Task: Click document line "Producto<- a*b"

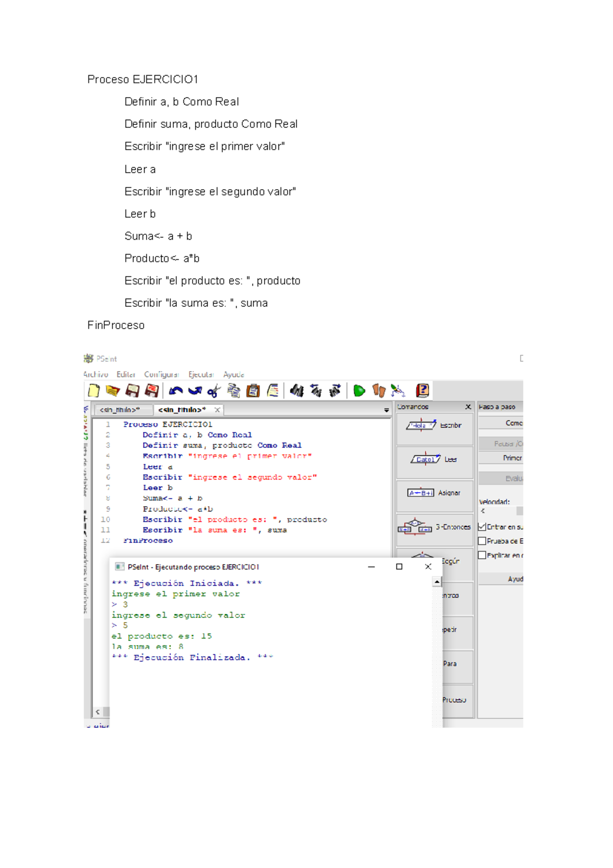Action: point(162,258)
